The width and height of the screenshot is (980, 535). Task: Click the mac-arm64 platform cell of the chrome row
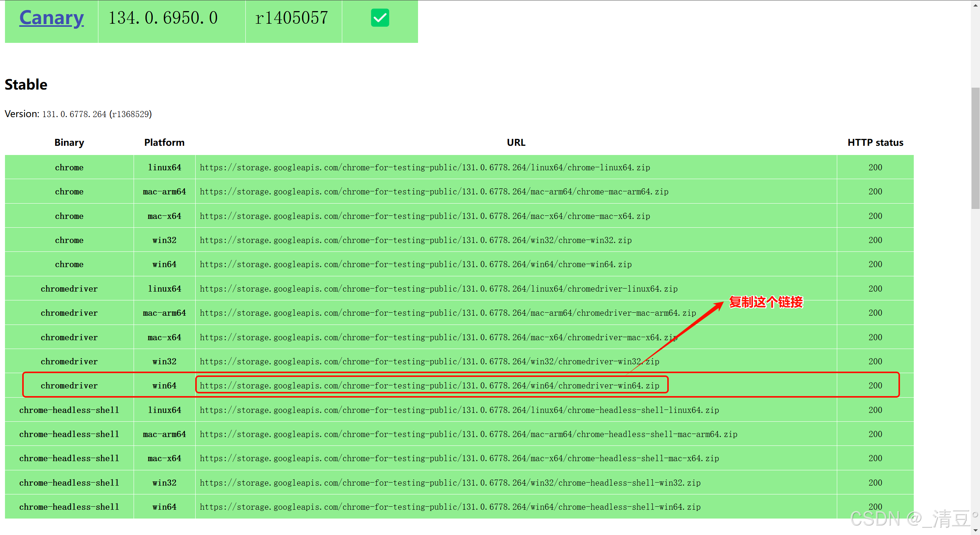coord(164,192)
